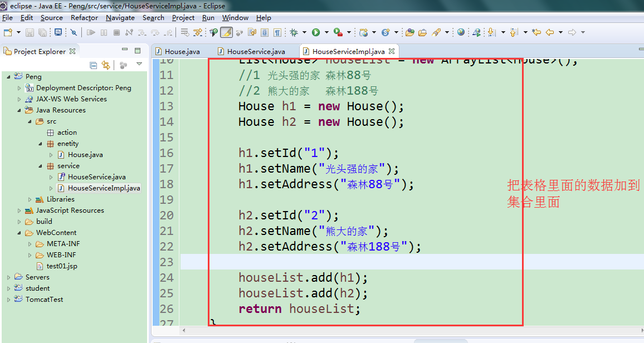The width and height of the screenshot is (644, 343).
Task: Click New Dynamic Web Project icon
Action: point(363,32)
